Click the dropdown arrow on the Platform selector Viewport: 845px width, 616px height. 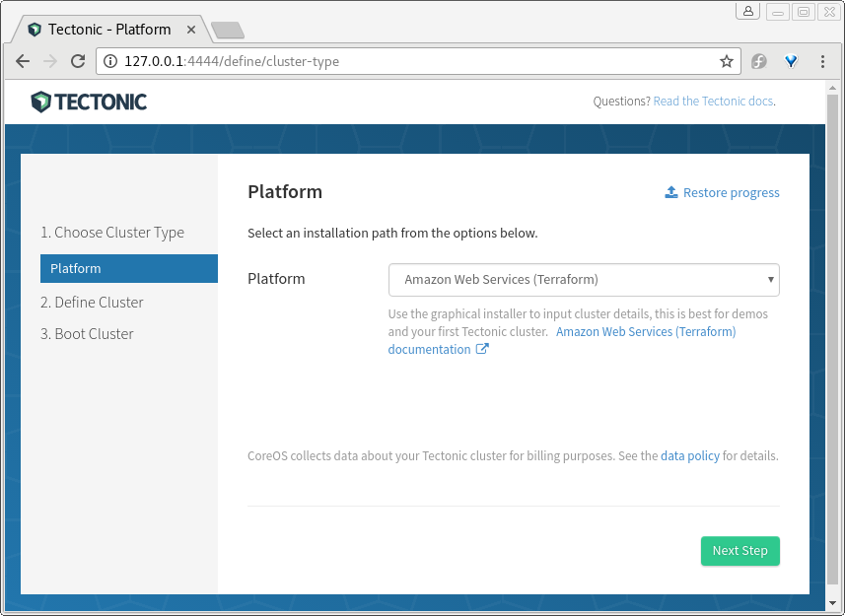click(770, 280)
